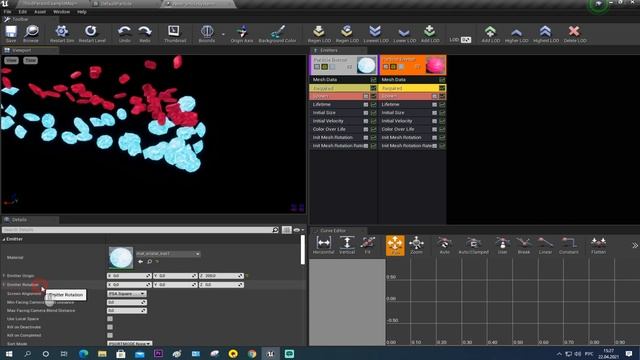Collapse the Emitter section in Details
Viewport: 640px width, 360px height.
coord(4,239)
